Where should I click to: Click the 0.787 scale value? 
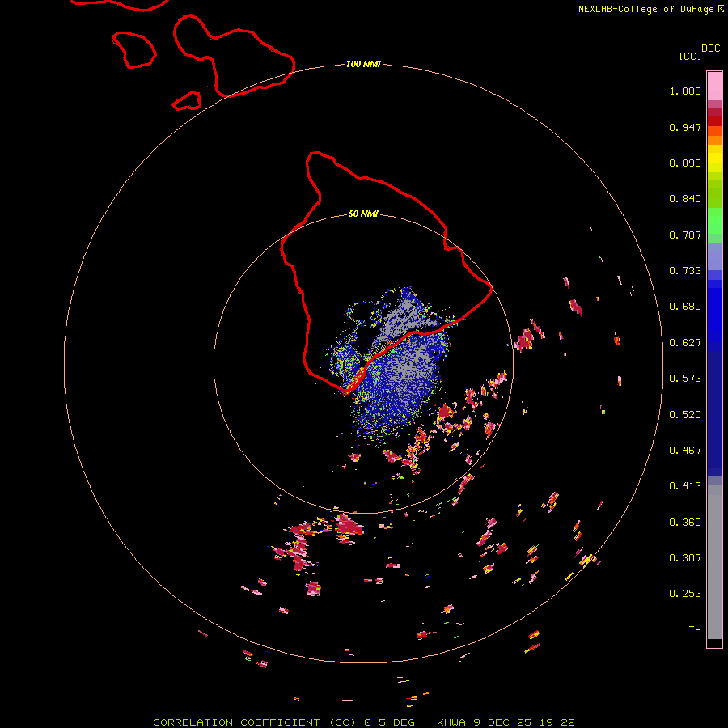point(685,235)
